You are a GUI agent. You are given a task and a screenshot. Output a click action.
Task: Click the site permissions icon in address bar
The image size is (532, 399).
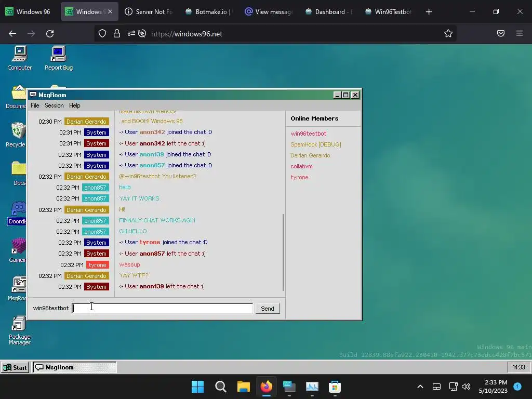click(x=131, y=34)
